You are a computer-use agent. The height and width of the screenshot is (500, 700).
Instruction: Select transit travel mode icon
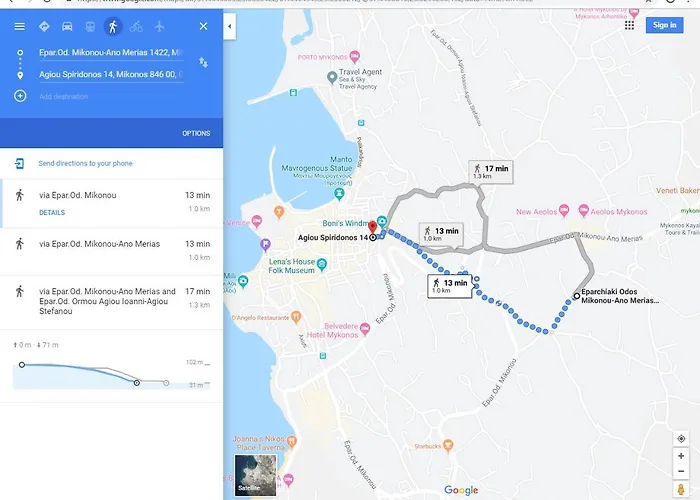coord(90,26)
